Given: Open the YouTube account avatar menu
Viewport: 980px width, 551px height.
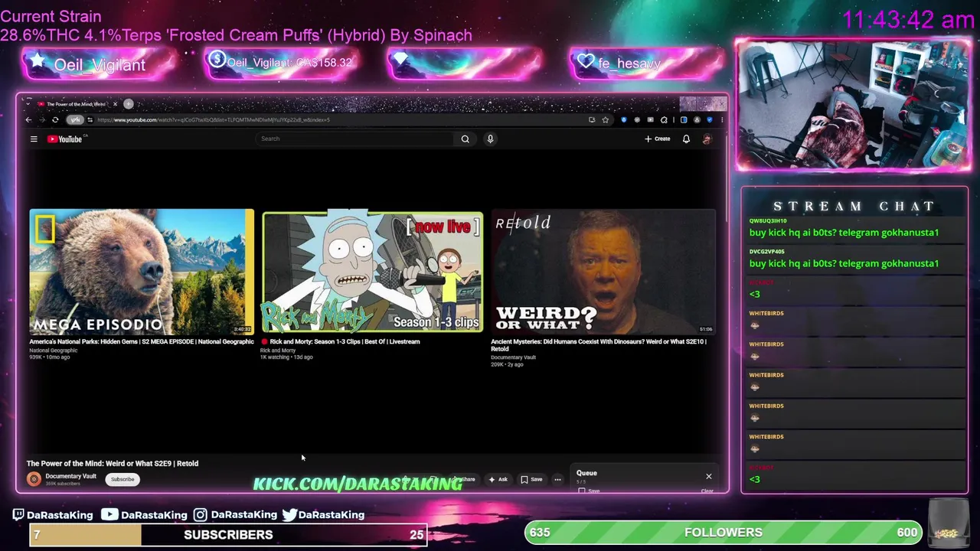Looking at the screenshot, I should (707, 139).
